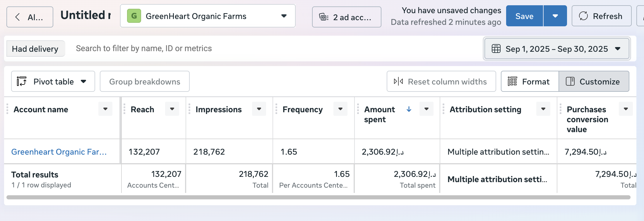Click the Had delivery filter chip
Screen dimensions: 644x221
tap(35, 49)
